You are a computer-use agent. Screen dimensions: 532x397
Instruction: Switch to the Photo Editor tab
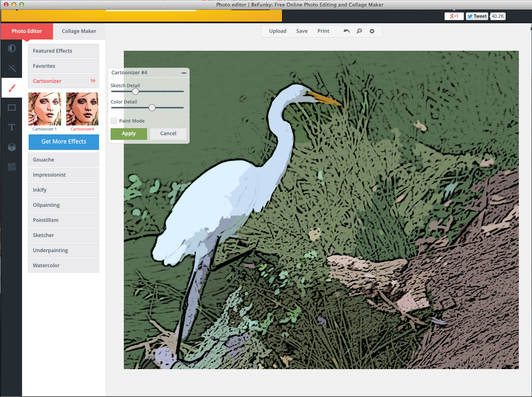(27, 31)
